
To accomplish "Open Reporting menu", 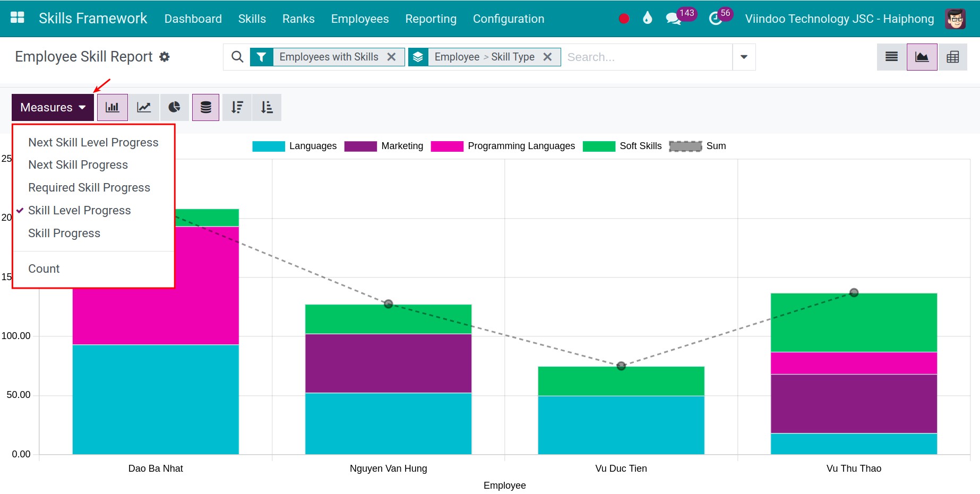I will pyautogui.click(x=431, y=19).
